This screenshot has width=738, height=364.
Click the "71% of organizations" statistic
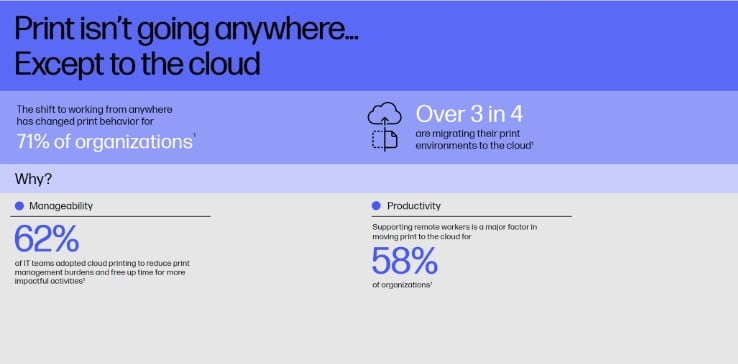(x=104, y=142)
